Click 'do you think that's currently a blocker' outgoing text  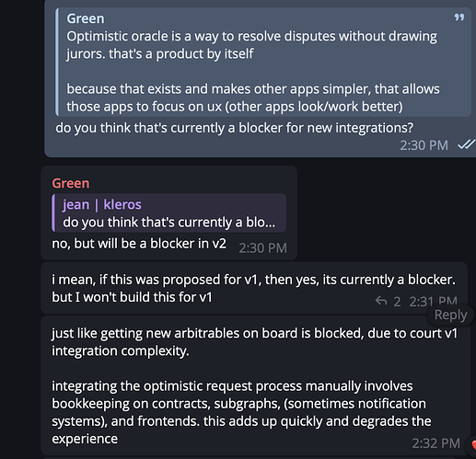tap(235, 128)
